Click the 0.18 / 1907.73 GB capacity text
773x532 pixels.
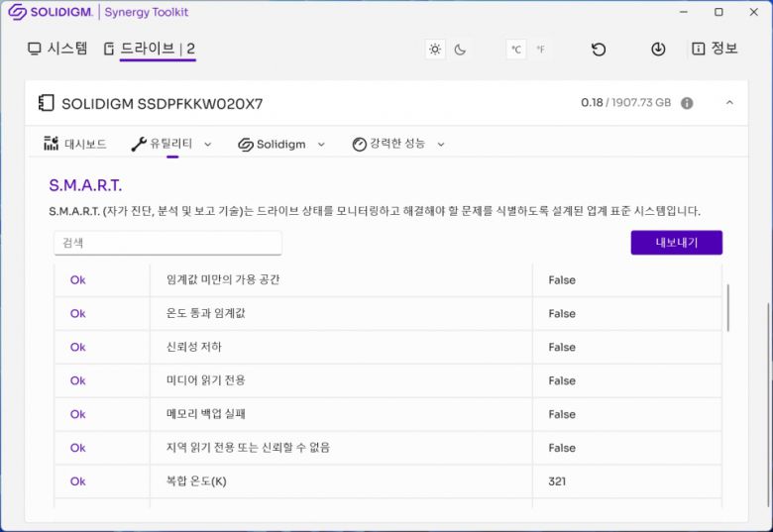625,102
